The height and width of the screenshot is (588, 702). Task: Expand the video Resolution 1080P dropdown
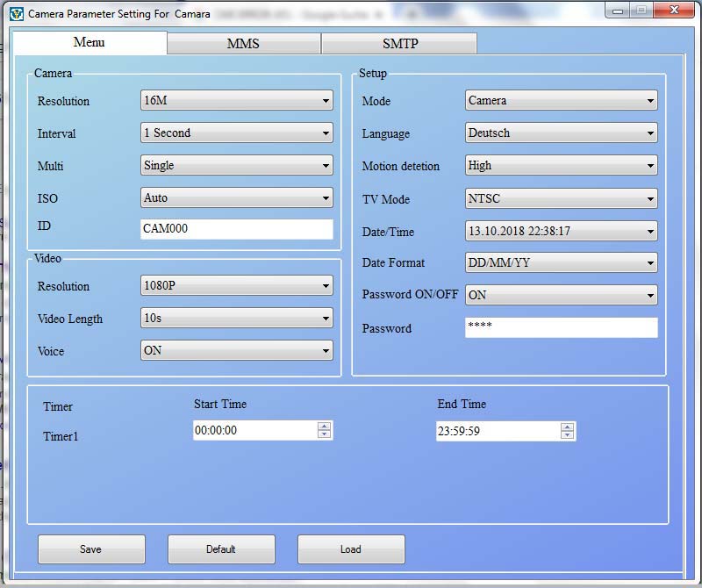click(x=237, y=286)
